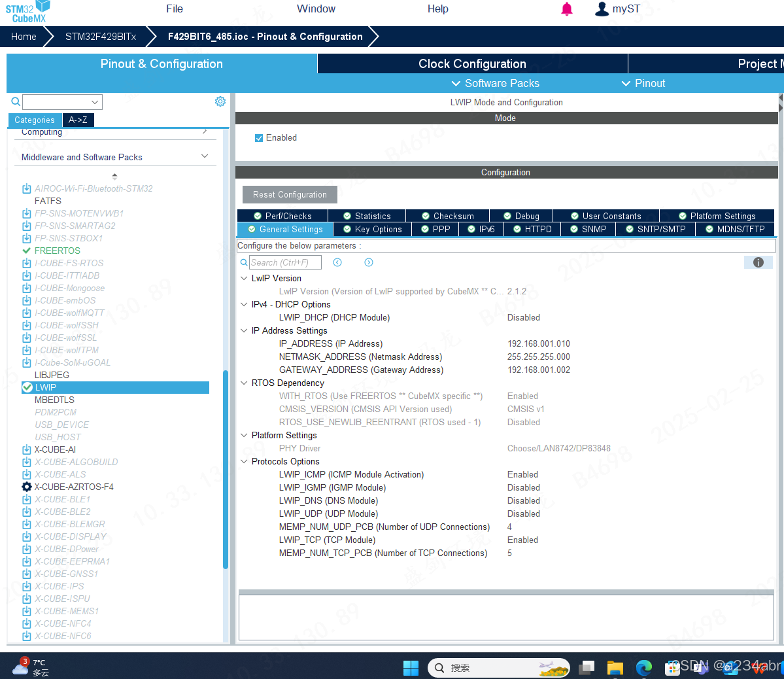The height and width of the screenshot is (679, 784).
Task: Collapse RTOS Dependency section
Action: pos(244,383)
